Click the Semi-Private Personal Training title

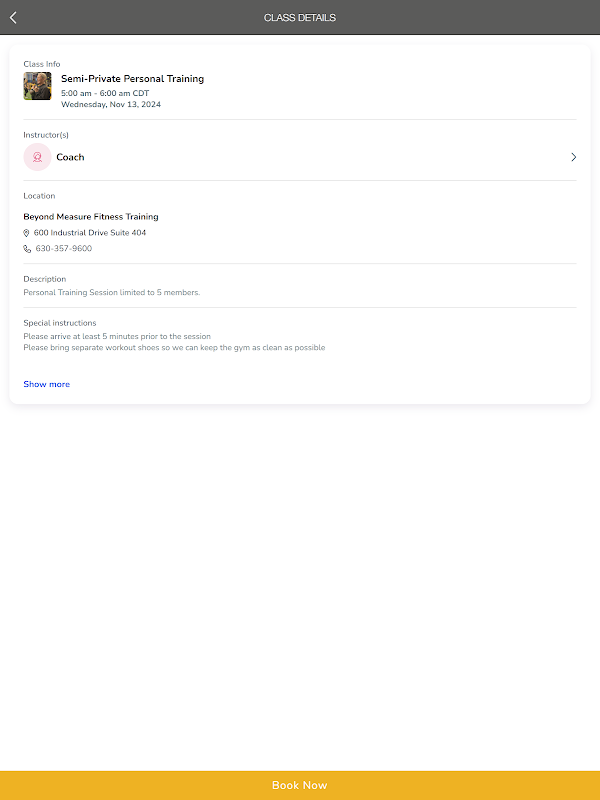point(132,78)
